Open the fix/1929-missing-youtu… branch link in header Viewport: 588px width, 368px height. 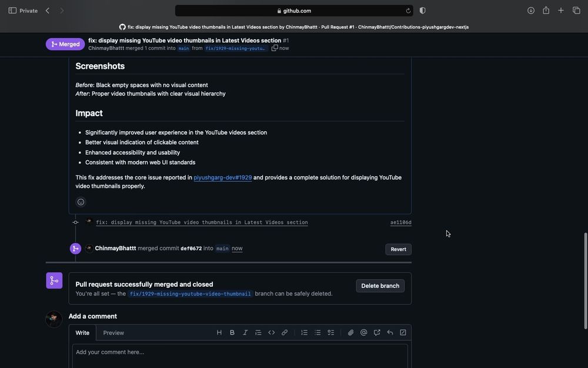pyautogui.click(x=236, y=48)
